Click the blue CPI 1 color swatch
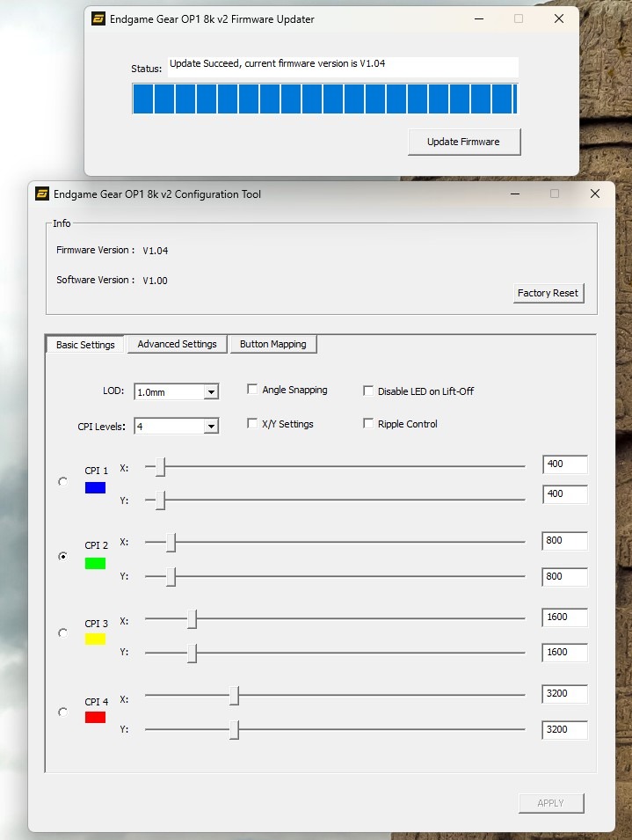The width and height of the screenshot is (632, 840). pos(95,487)
